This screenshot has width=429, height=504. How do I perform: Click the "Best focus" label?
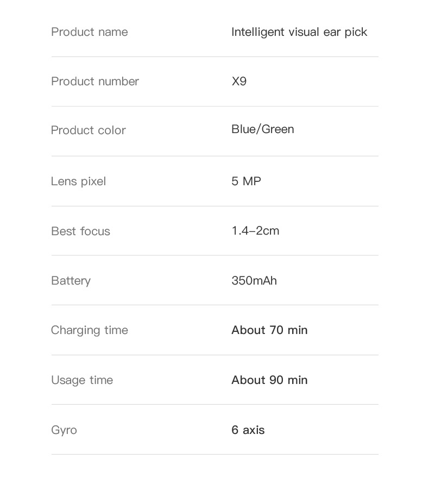(80, 231)
